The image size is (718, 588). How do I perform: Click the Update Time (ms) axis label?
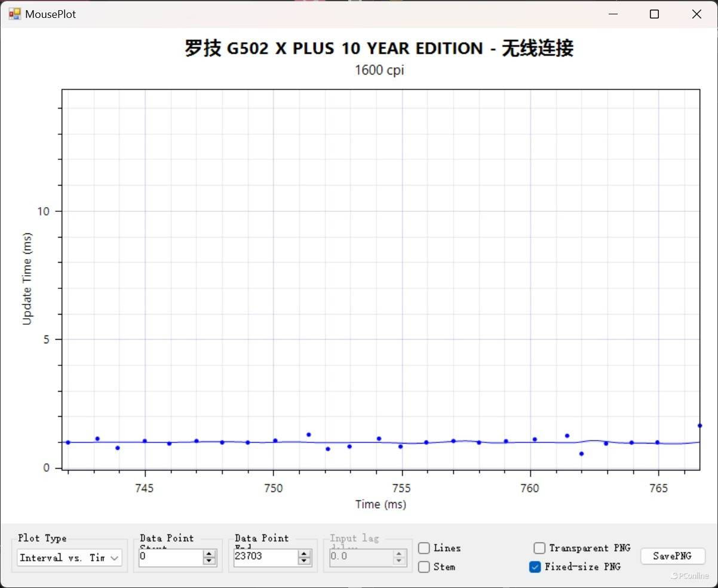click(27, 279)
